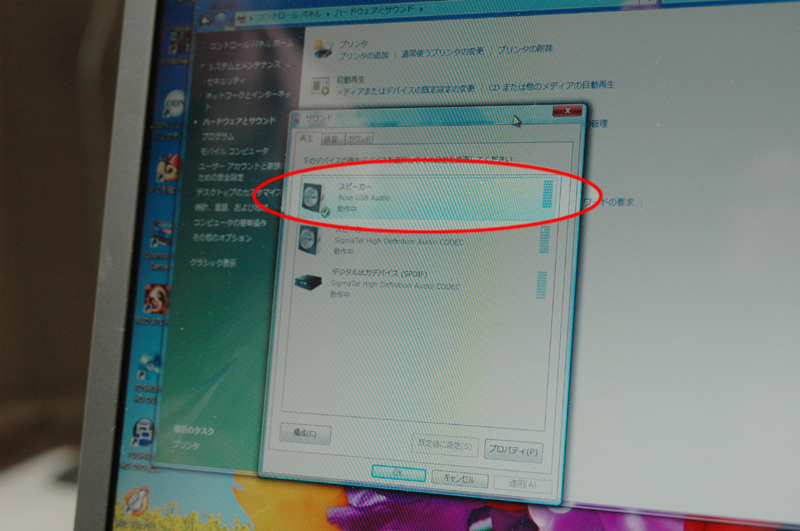Click メディアまたはデバイスの既定設定の変更 link
Screen dimensions: 800x531
pos(405,90)
